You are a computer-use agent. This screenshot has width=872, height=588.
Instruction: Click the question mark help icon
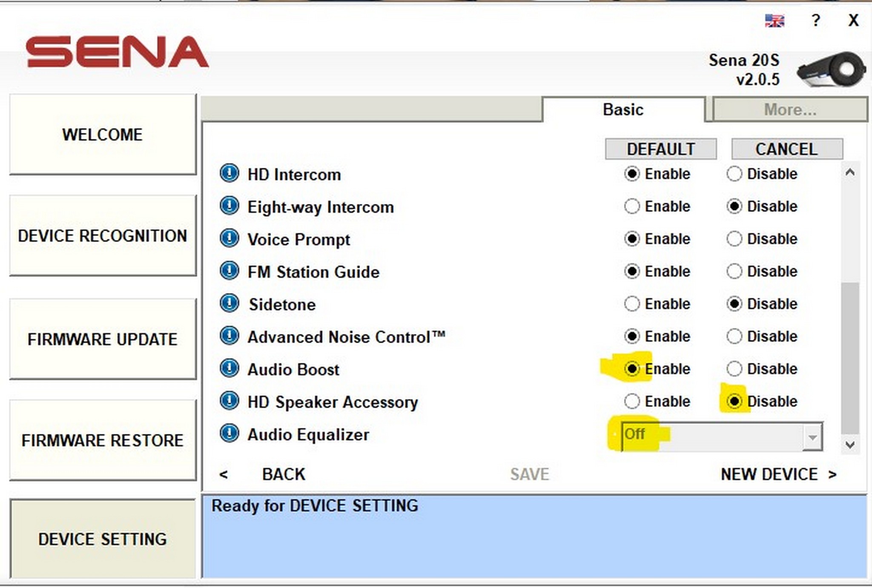pyautogui.click(x=815, y=20)
